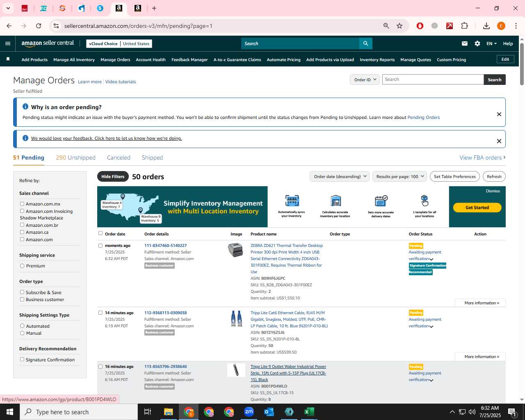
Task: Switch to the Shipped orders tab
Action: (x=152, y=157)
